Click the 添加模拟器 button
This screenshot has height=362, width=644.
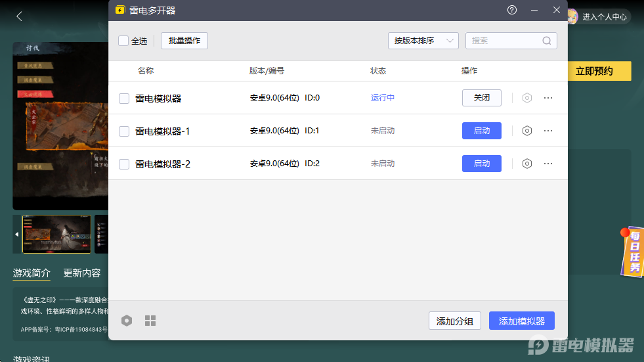(522, 321)
